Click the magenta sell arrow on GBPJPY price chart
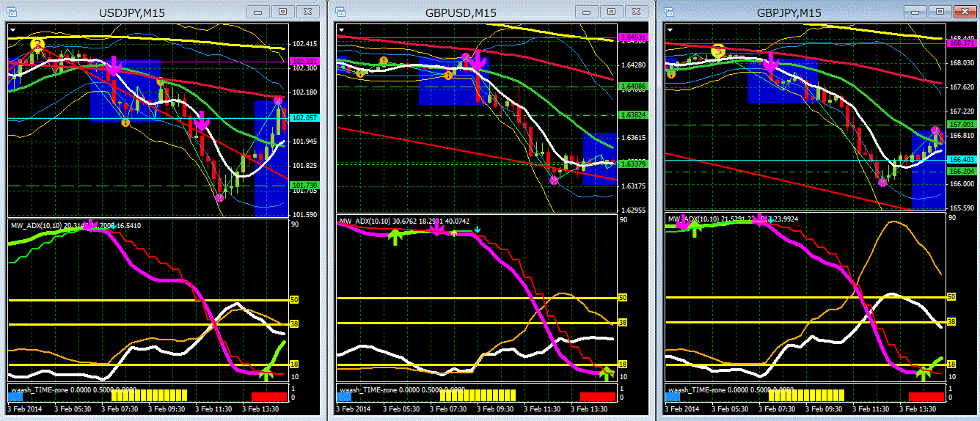 (x=771, y=65)
